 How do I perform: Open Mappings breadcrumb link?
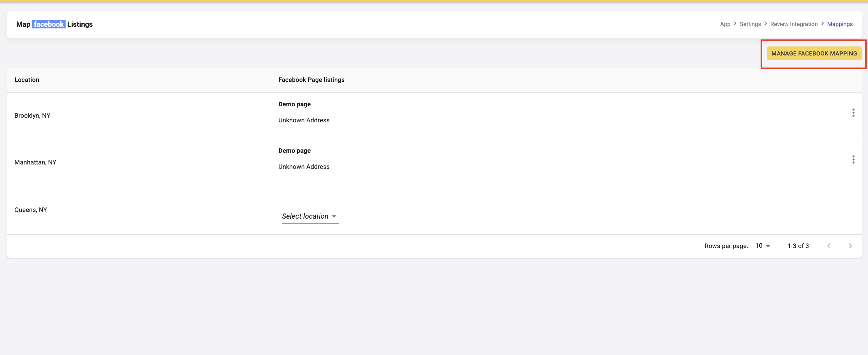(x=839, y=24)
